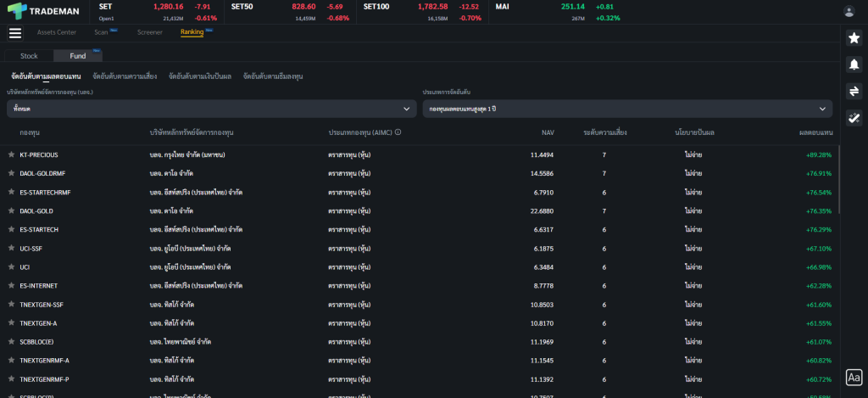Open the notification bell panel

point(854,64)
